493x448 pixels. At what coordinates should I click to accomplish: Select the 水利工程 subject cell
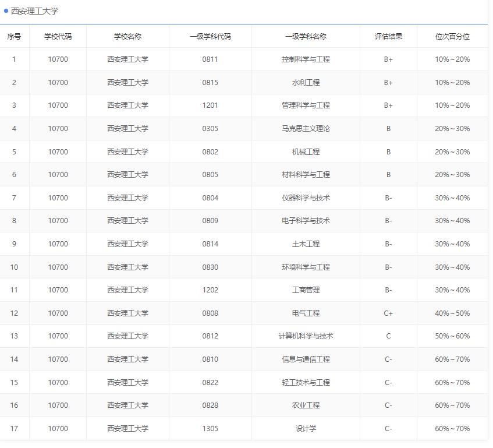tap(306, 82)
